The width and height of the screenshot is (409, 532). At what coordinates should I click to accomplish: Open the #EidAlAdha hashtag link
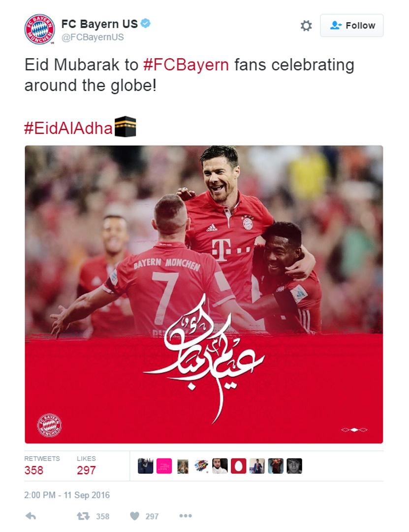tap(68, 128)
